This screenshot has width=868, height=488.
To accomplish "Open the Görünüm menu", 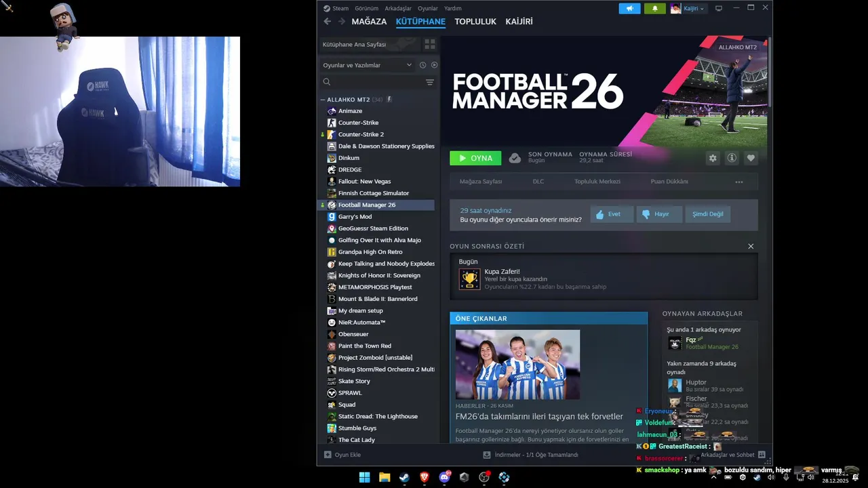I will tap(367, 8).
